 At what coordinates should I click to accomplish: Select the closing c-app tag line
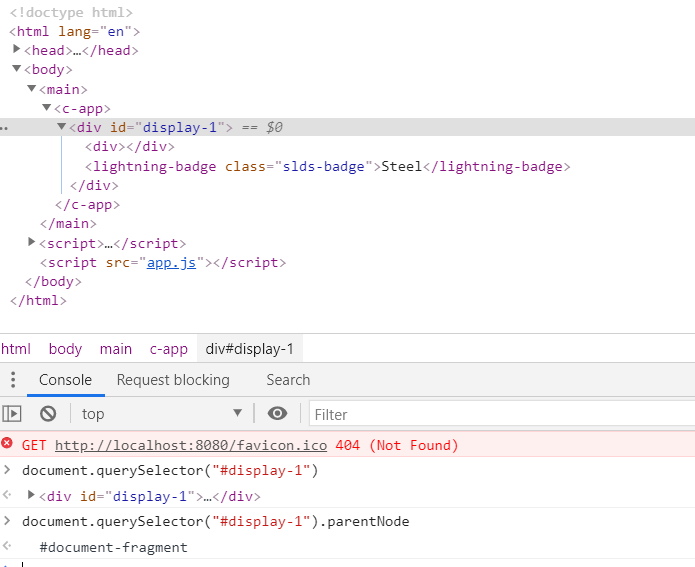point(87,204)
